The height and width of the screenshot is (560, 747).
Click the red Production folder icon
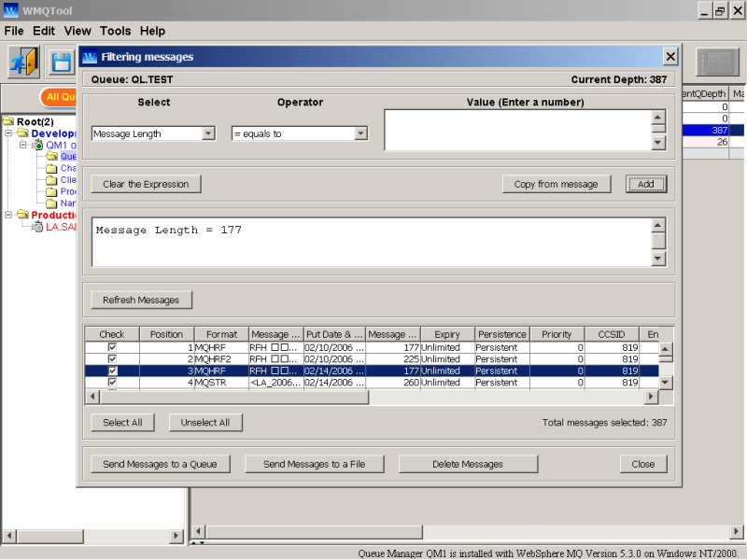(22, 215)
